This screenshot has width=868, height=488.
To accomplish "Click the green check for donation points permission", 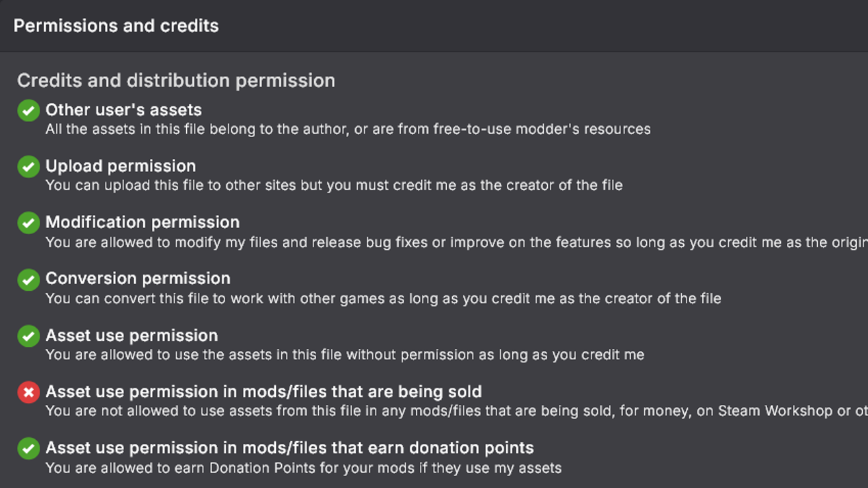I will coord(28,448).
